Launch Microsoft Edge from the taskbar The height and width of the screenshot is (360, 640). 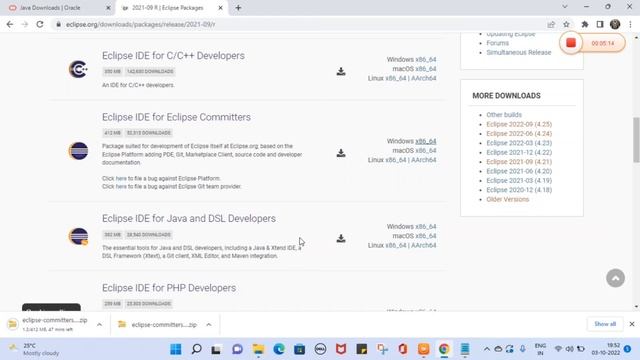pos(279,349)
